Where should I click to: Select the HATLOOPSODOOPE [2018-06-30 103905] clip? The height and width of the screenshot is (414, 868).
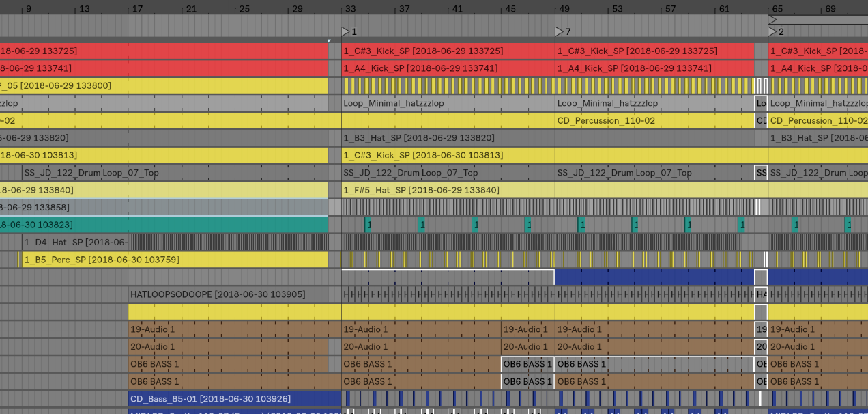point(235,294)
